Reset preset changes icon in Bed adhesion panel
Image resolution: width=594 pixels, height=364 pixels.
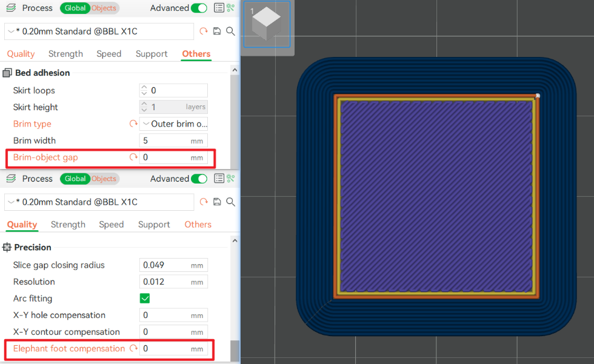204,31
